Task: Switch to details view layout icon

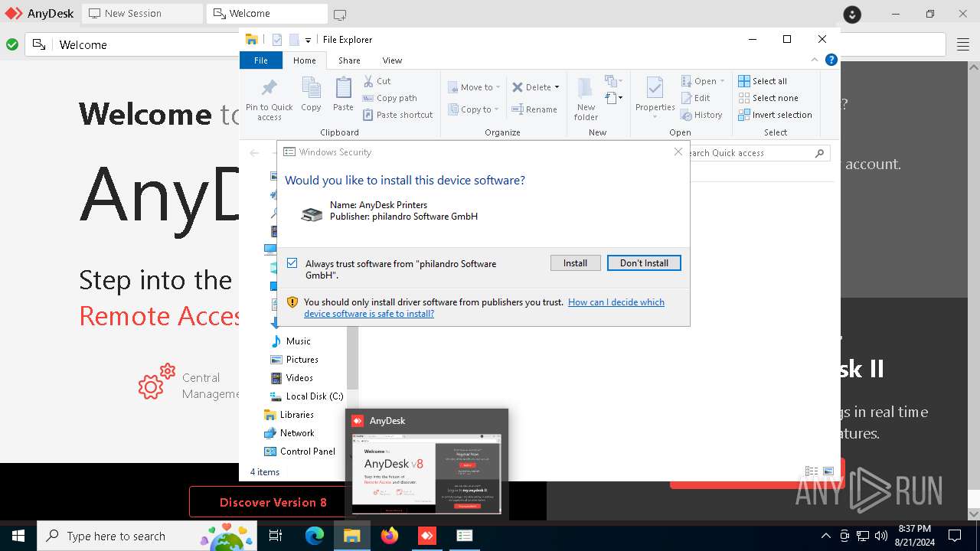Action: (x=812, y=471)
